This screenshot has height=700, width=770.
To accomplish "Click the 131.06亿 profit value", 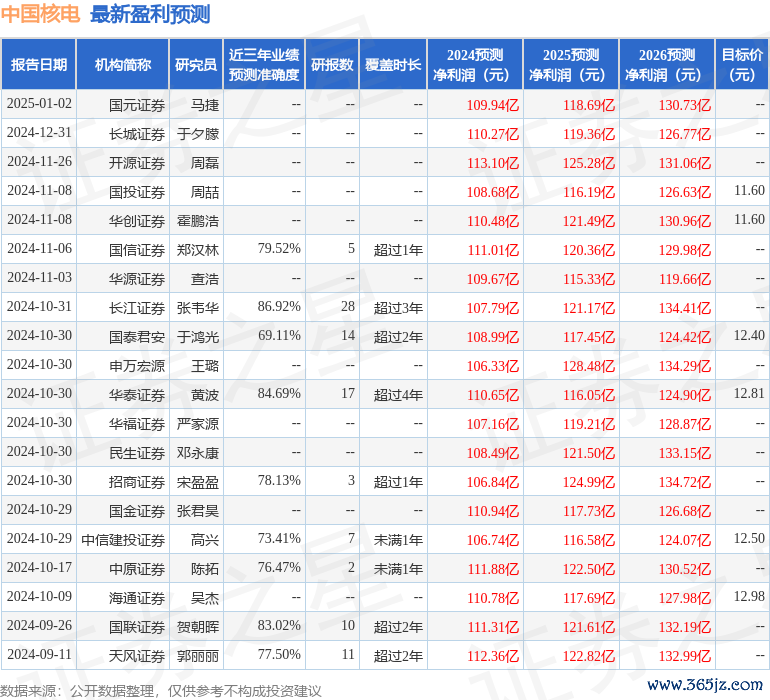I will pos(685,163).
